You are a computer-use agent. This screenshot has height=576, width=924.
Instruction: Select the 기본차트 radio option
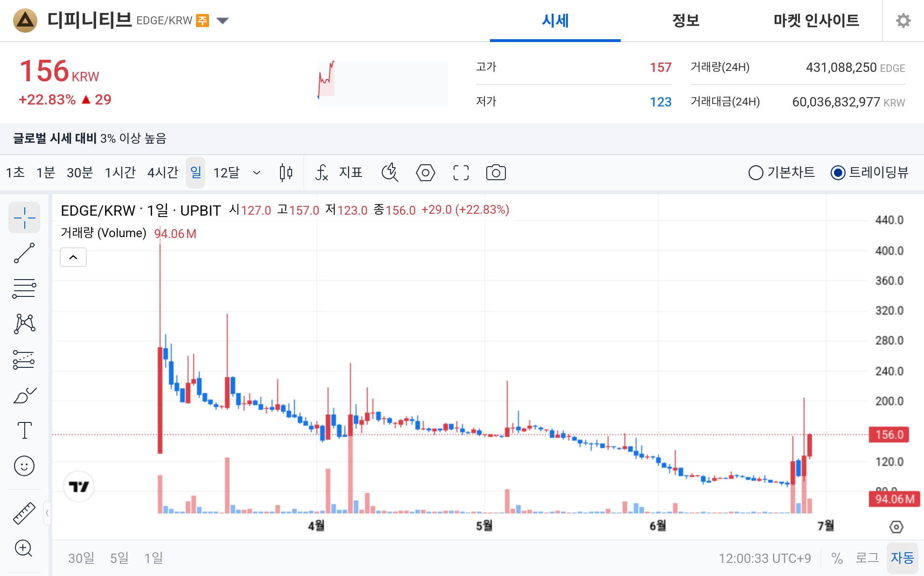782,173
